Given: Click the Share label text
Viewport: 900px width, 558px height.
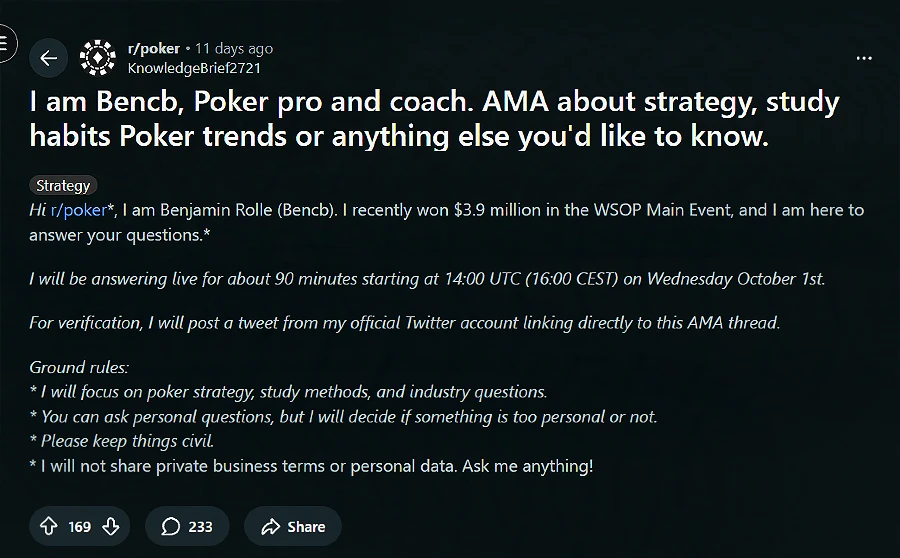Looking at the screenshot, I should (306, 526).
